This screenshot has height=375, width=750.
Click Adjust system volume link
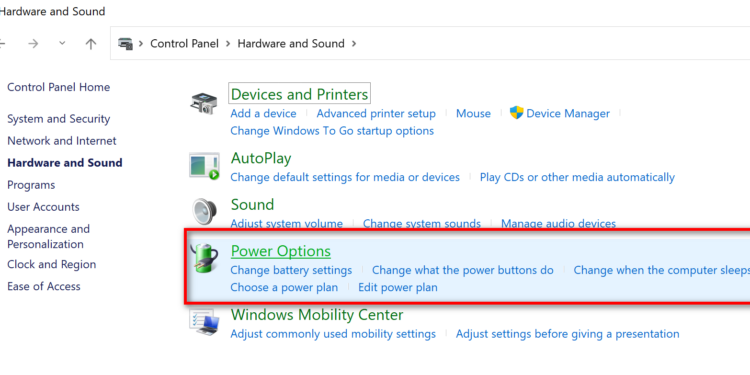click(287, 223)
